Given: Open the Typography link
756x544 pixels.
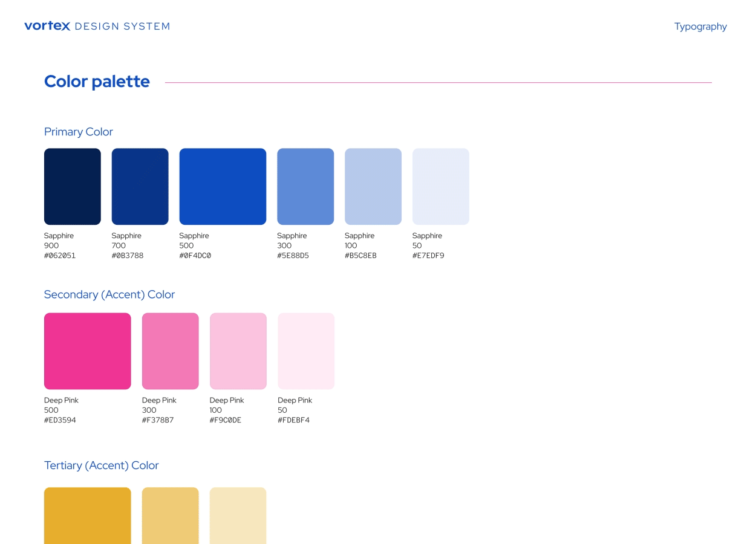Looking at the screenshot, I should click(700, 27).
